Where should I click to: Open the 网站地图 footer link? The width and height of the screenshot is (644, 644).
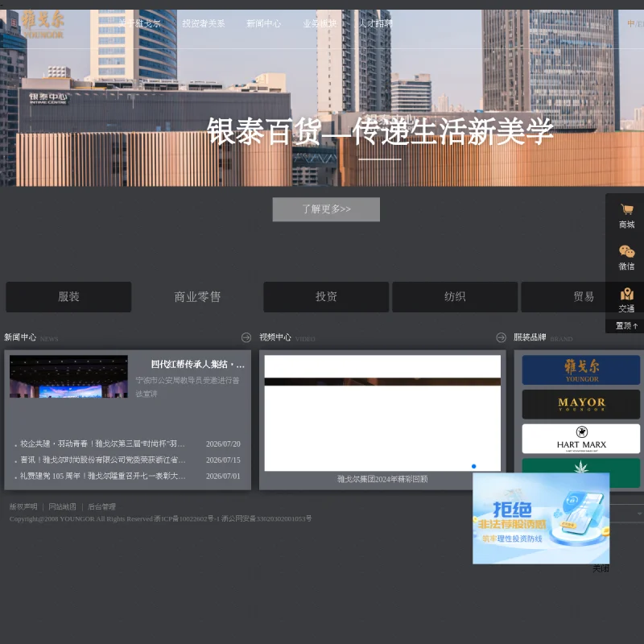point(63,506)
